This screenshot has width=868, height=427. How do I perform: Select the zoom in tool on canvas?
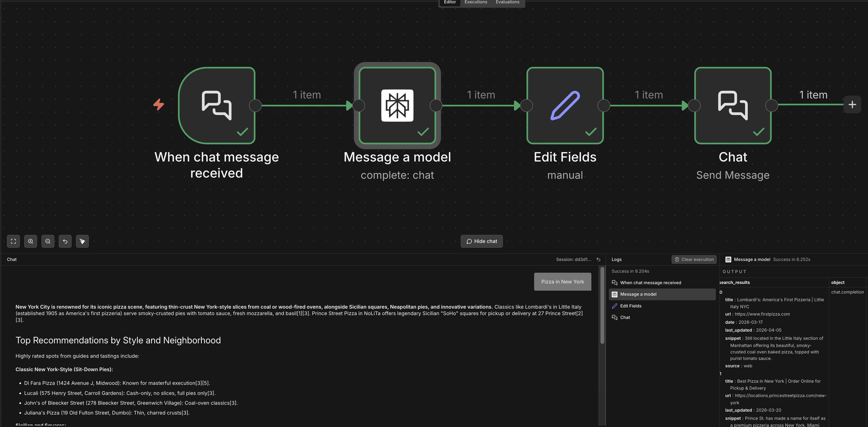tap(31, 241)
